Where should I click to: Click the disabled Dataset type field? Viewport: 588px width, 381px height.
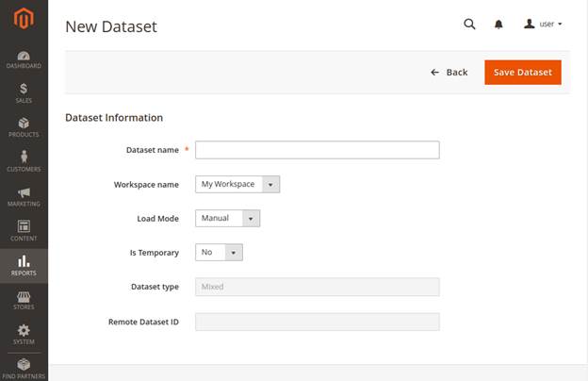(x=318, y=287)
